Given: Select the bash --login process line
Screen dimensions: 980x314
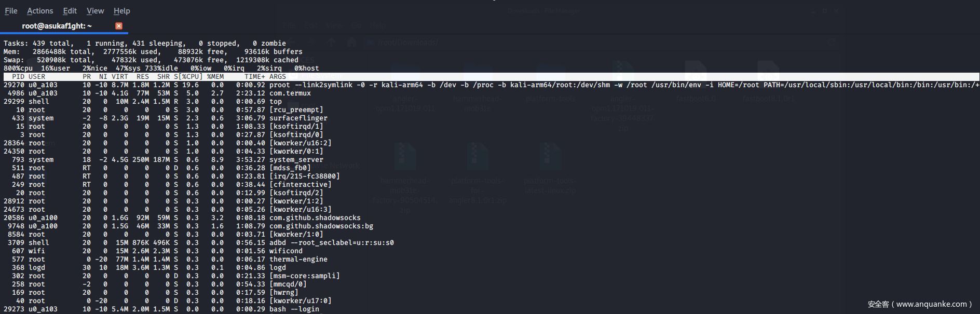Looking at the screenshot, I should click(294, 309).
